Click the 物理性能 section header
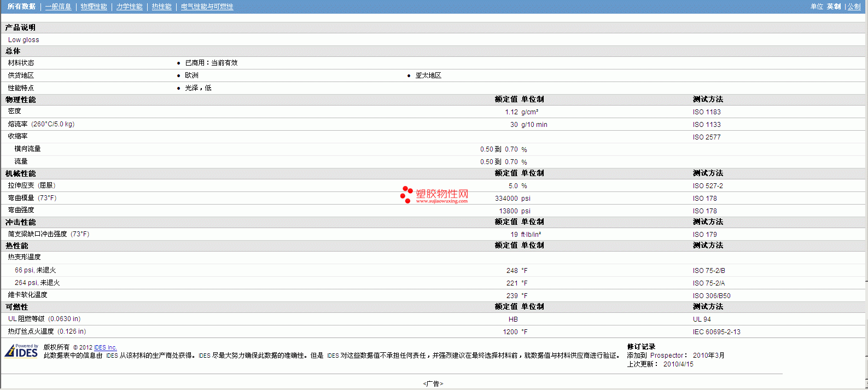 pyautogui.click(x=21, y=100)
